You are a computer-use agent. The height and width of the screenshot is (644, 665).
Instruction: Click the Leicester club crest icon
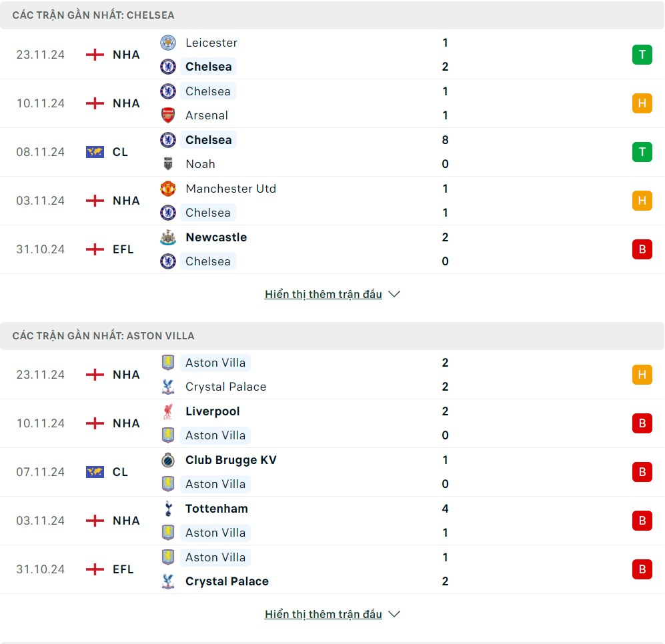[x=168, y=43]
